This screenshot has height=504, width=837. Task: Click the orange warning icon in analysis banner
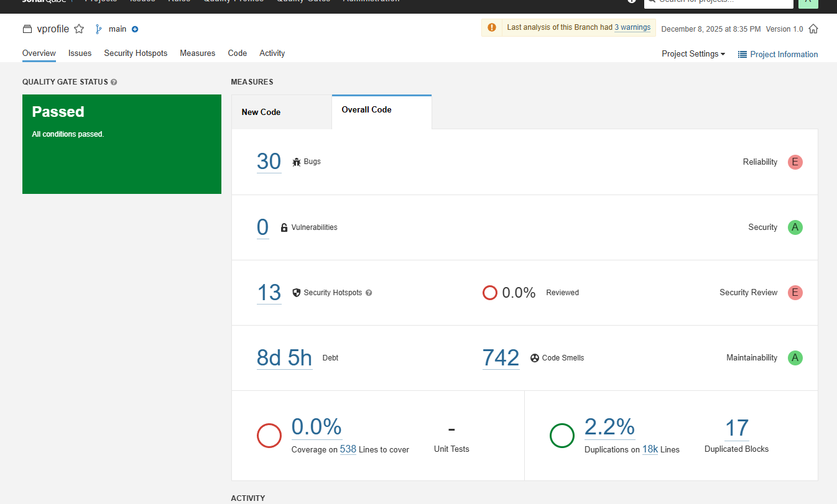click(492, 27)
